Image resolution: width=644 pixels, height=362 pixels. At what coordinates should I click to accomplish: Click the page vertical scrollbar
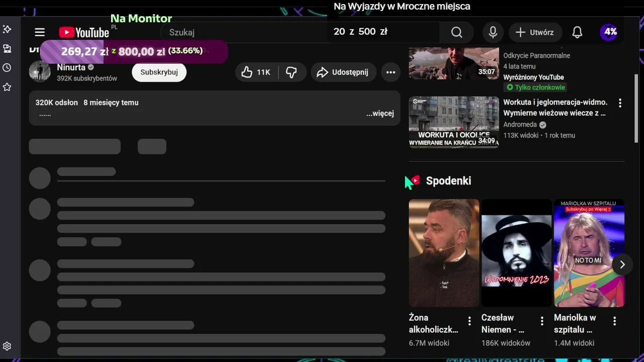coord(636,108)
